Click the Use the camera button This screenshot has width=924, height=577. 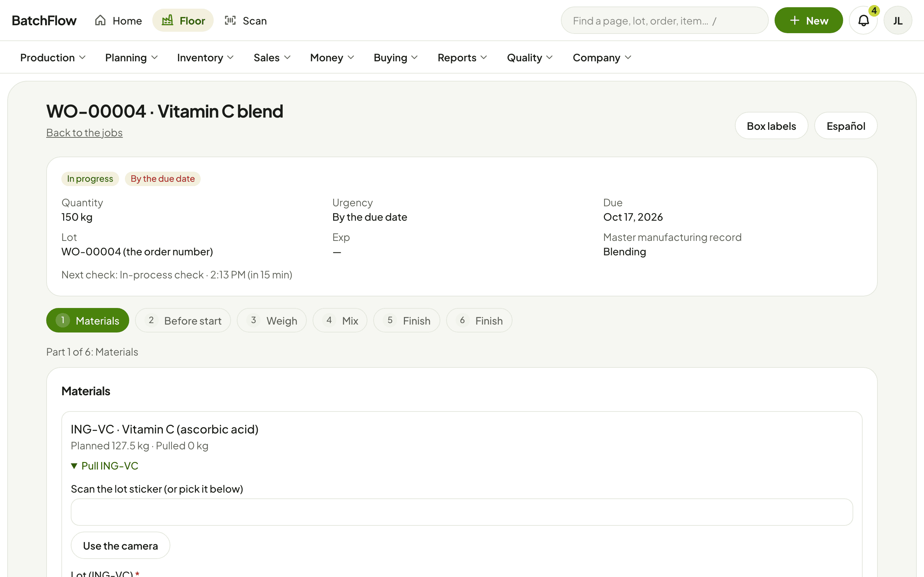(x=120, y=545)
